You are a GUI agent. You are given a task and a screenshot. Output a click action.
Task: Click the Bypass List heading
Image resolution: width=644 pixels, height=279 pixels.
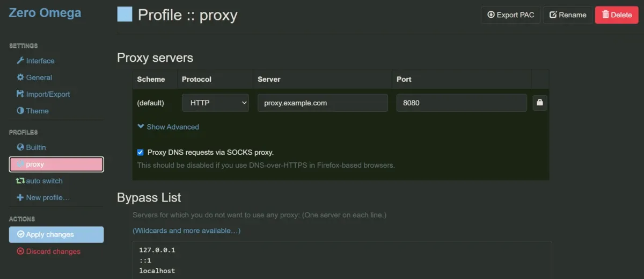click(149, 197)
